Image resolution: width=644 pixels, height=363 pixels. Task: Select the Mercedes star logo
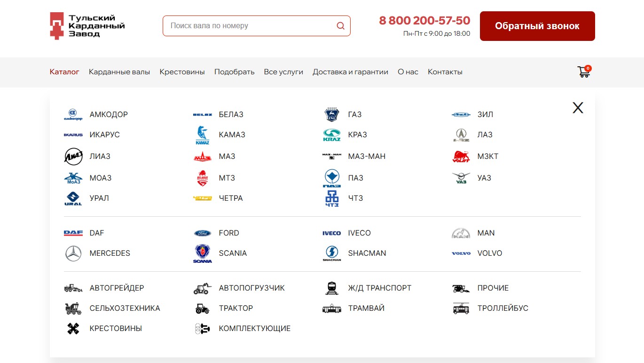coord(73,253)
